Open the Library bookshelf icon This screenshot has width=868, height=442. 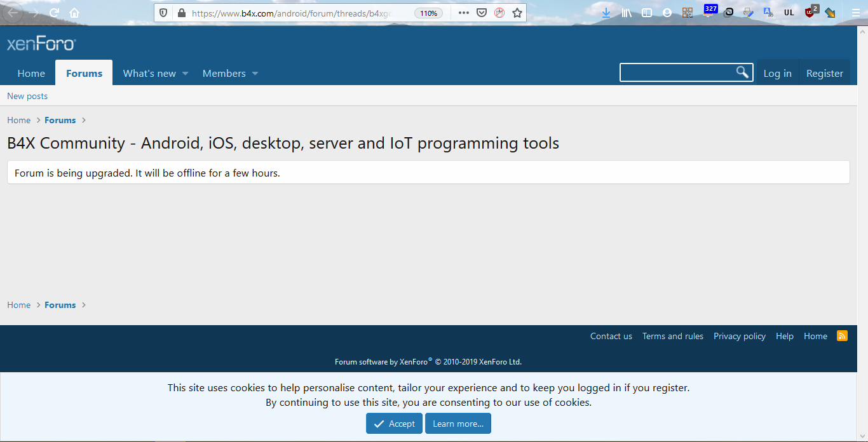pos(627,13)
